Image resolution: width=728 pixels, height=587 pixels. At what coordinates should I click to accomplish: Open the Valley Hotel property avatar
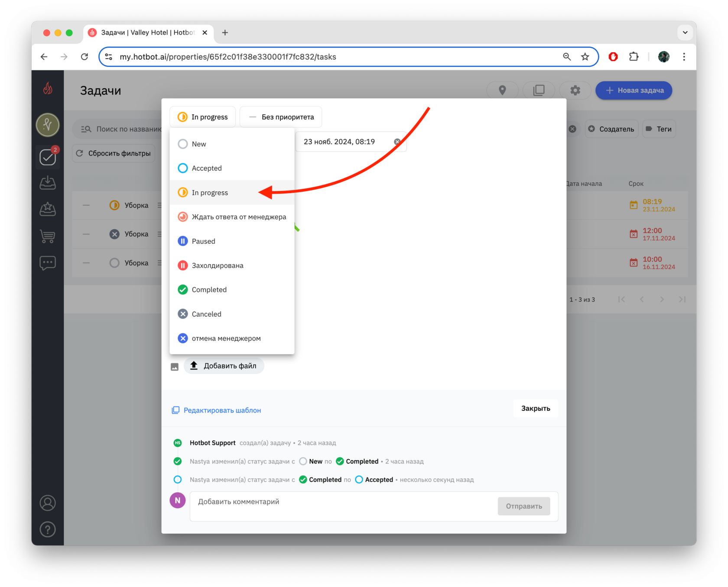[x=48, y=125]
